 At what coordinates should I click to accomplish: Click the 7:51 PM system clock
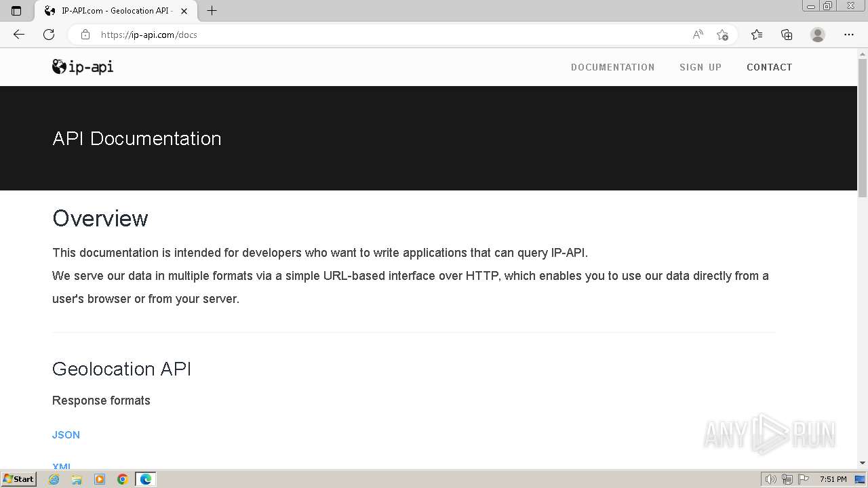point(833,479)
